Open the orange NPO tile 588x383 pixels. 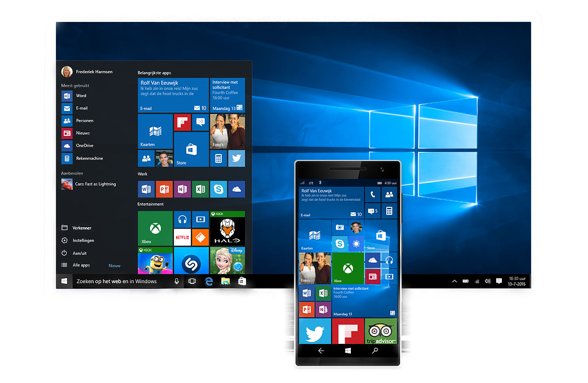coord(200,237)
